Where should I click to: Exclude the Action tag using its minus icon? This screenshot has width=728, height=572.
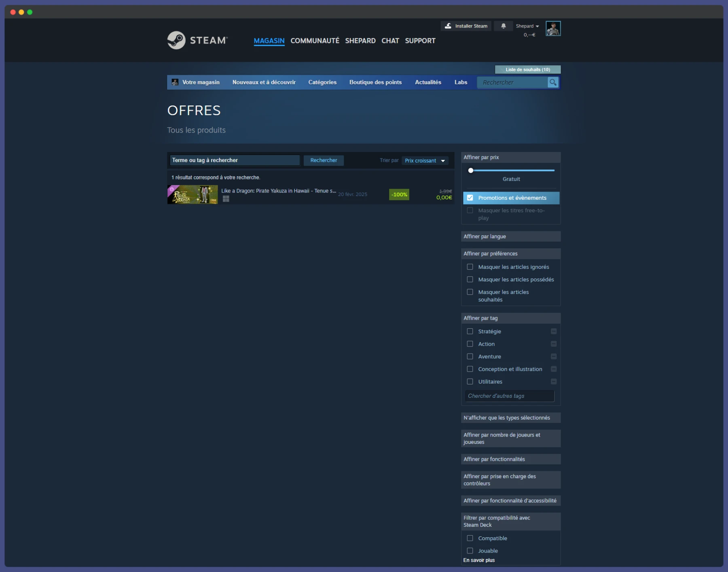554,344
